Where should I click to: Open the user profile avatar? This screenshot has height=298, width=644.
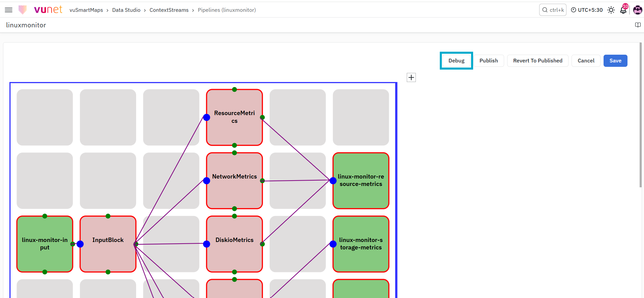tap(638, 10)
